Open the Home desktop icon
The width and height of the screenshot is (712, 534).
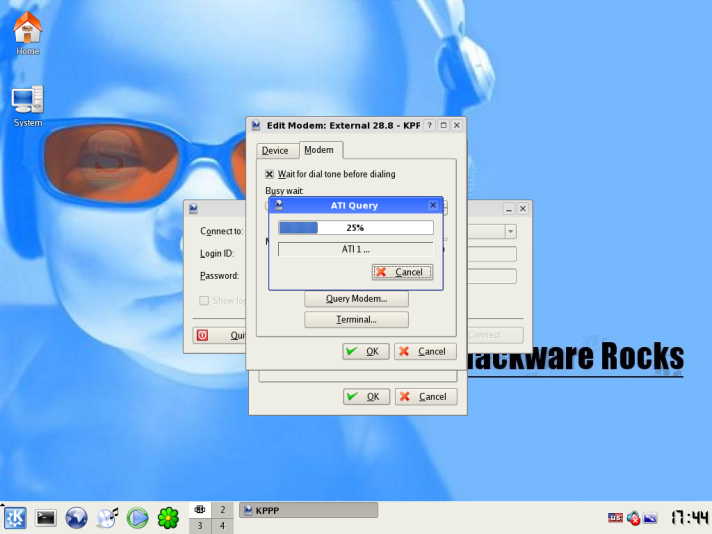(x=27, y=34)
